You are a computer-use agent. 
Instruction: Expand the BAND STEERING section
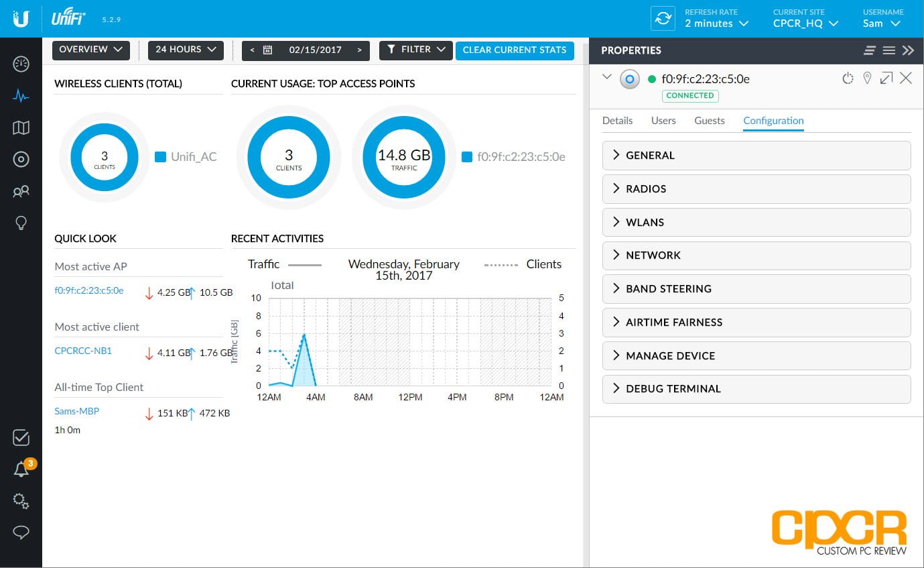pyautogui.click(x=756, y=288)
